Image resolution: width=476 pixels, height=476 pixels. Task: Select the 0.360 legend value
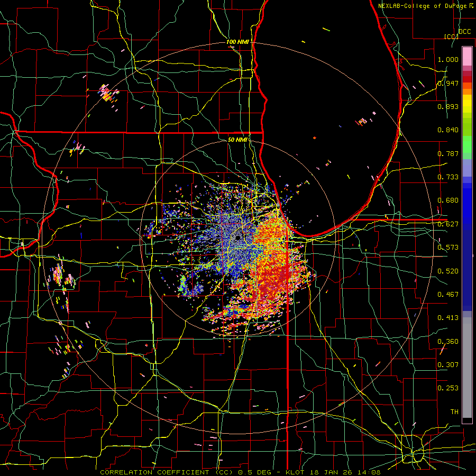[x=448, y=342]
